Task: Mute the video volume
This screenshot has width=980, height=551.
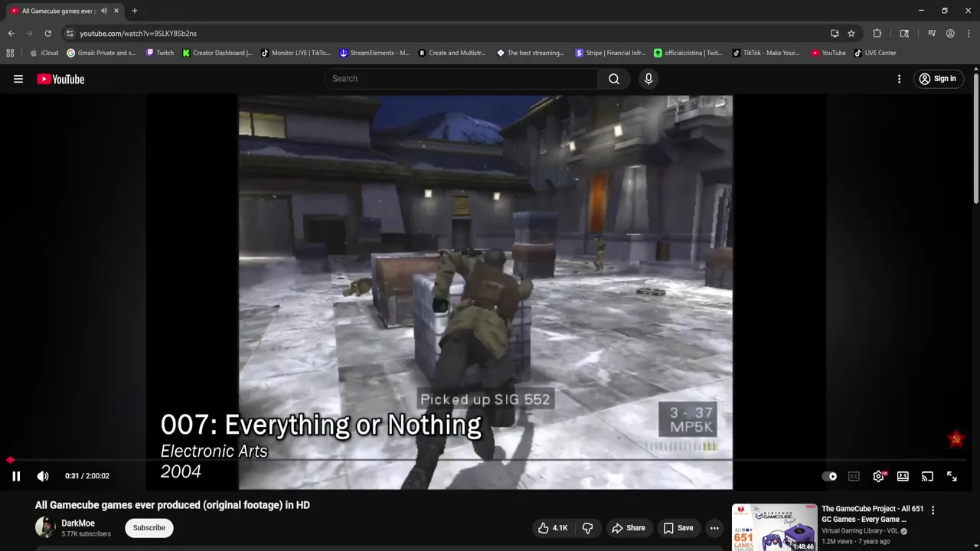Action: [x=43, y=476]
